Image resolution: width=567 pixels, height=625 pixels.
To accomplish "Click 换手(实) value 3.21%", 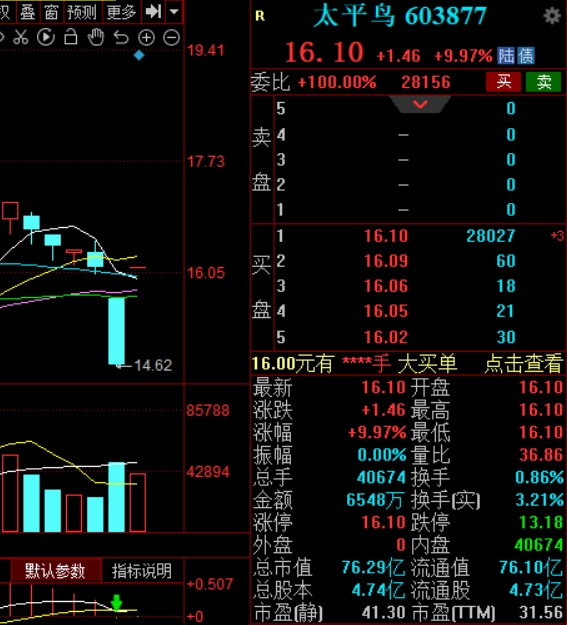I will [x=539, y=500].
